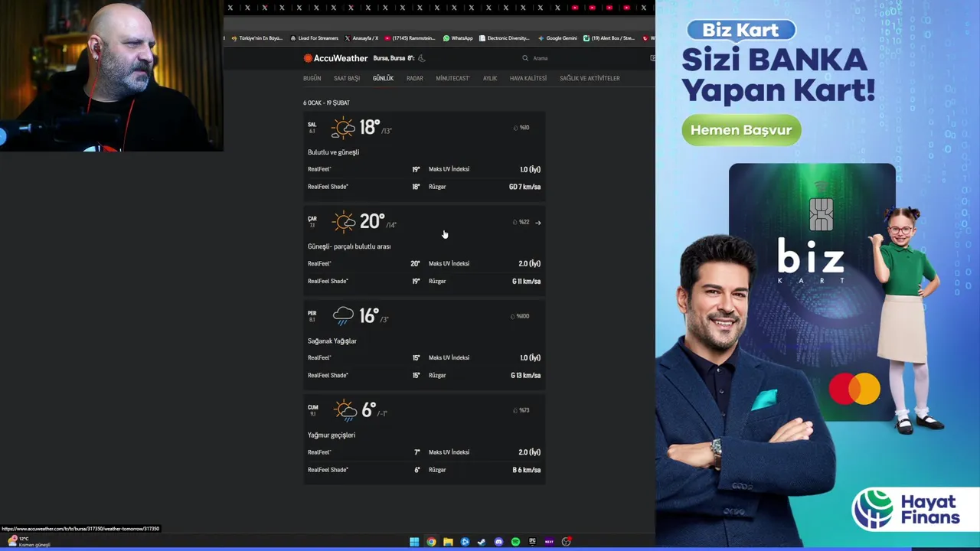Open Steam from the taskbar

coord(482,542)
